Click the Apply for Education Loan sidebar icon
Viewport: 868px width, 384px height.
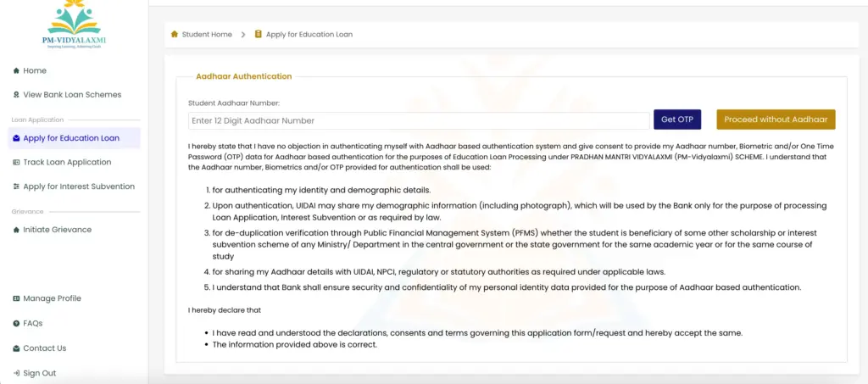(x=16, y=138)
